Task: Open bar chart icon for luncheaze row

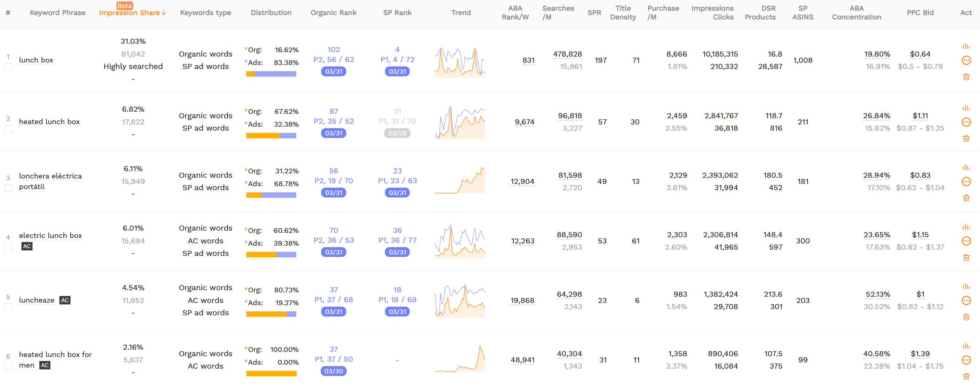Action: [x=966, y=287]
